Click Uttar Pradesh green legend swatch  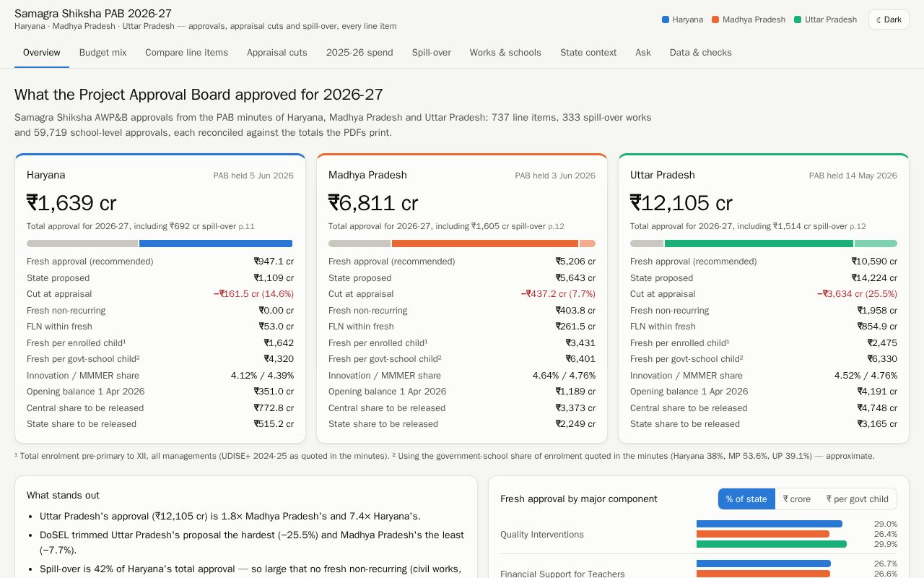coord(798,20)
